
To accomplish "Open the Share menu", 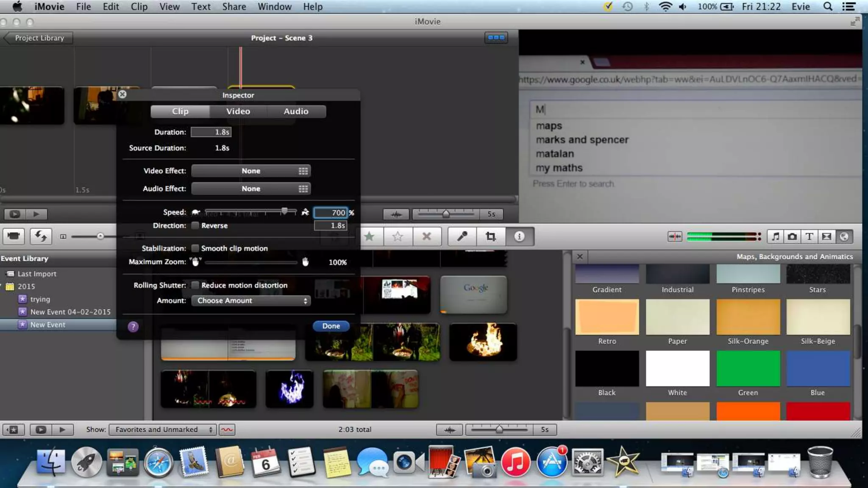I will pyautogui.click(x=234, y=6).
